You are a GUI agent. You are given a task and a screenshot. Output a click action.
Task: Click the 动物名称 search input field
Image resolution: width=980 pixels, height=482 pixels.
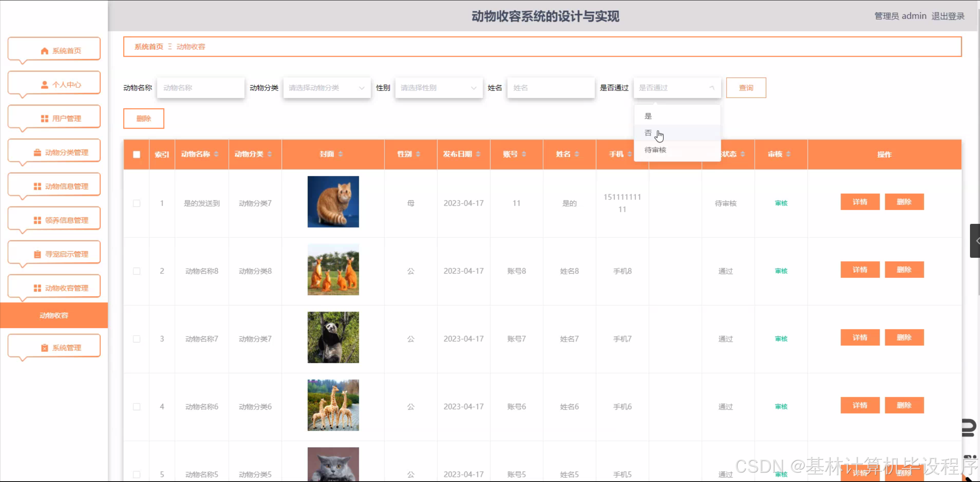point(200,88)
